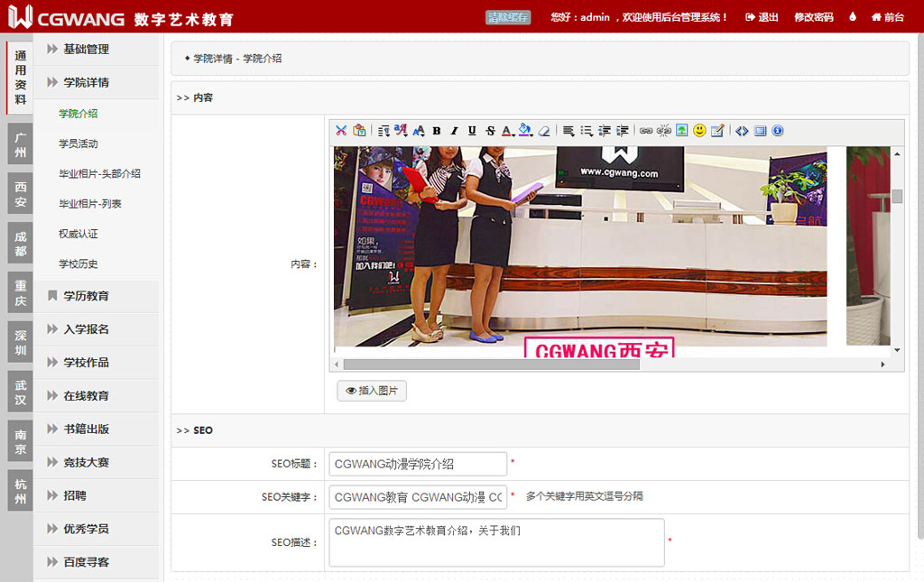The width and height of the screenshot is (924, 582).
Task: Click the 修改密码 link
Action: pyautogui.click(x=814, y=17)
